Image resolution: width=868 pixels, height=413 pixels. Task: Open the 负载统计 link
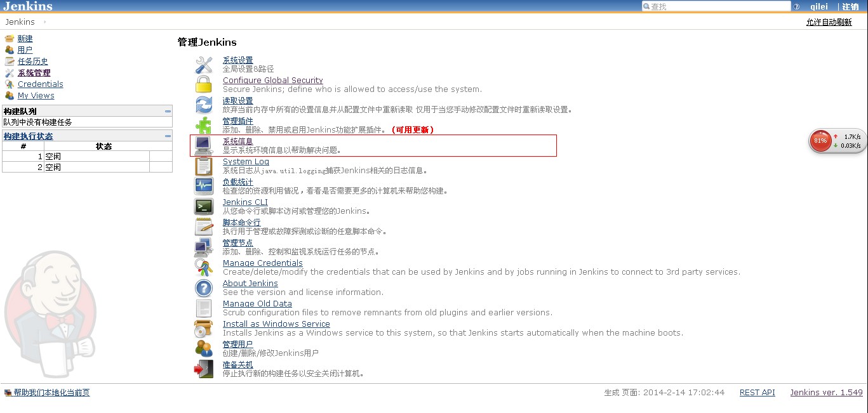pos(238,182)
